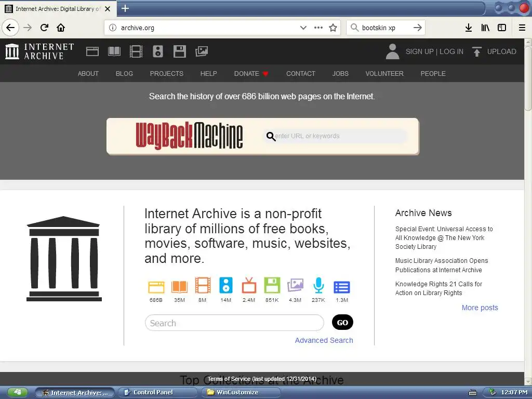Open Knowledge Rights 21 news post
Viewport: 532px width, 399px height.
pyautogui.click(x=438, y=288)
